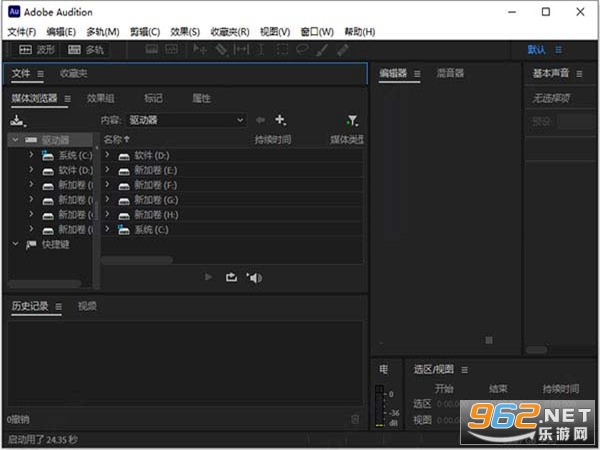Select the Marquee Selection tool
Viewport: 600px width, 450px height.
(282, 50)
